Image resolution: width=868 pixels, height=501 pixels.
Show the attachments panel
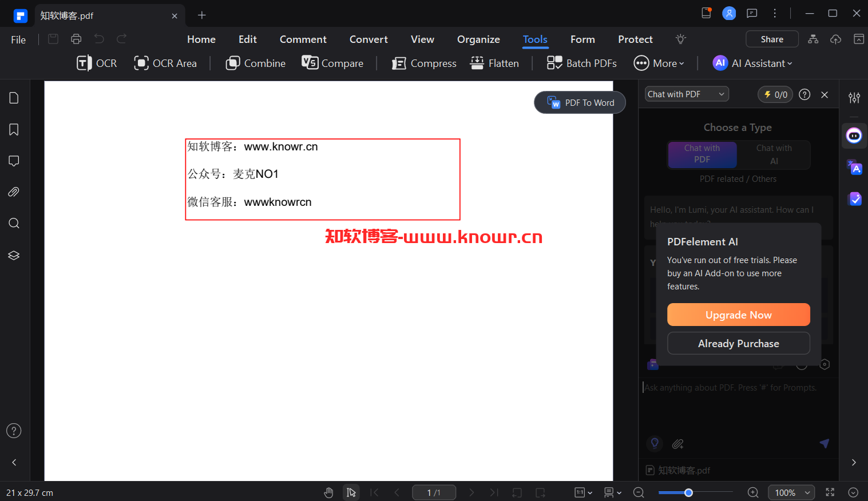pos(14,192)
